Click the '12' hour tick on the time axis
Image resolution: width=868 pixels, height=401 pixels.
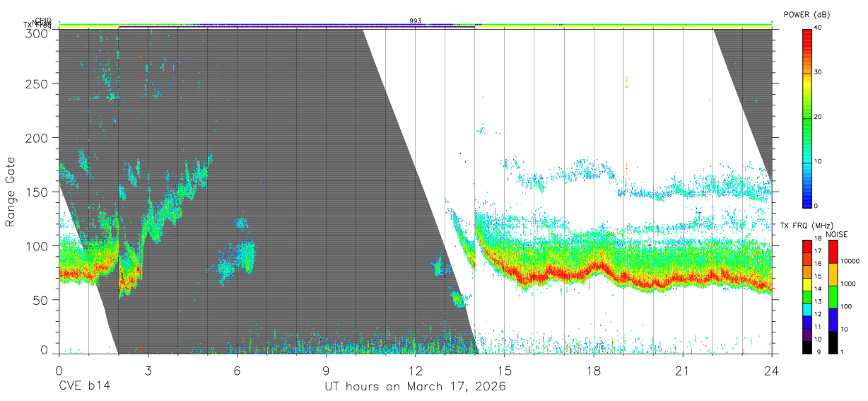click(415, 371)
